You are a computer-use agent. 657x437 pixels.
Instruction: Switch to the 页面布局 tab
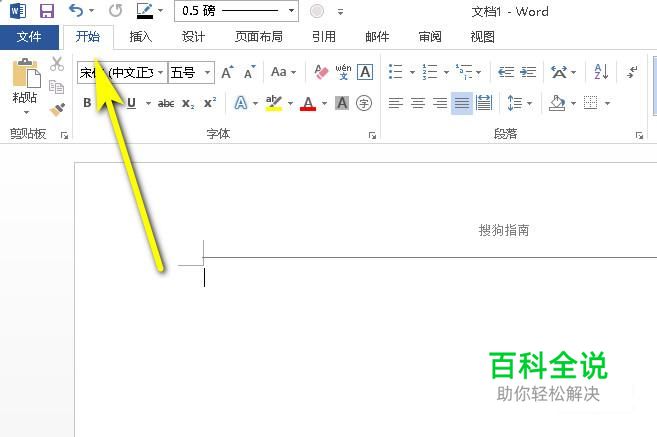coord(259,37)
